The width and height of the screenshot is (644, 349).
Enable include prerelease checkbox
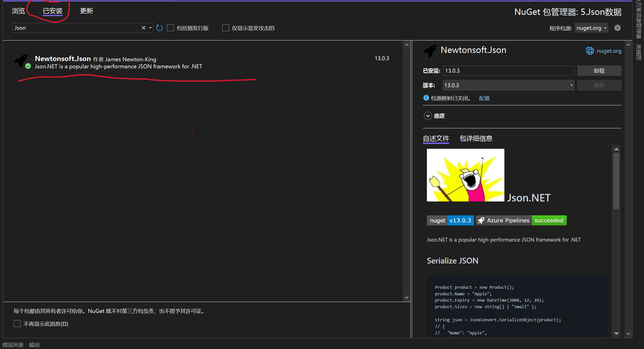click(x=170, y=28)
